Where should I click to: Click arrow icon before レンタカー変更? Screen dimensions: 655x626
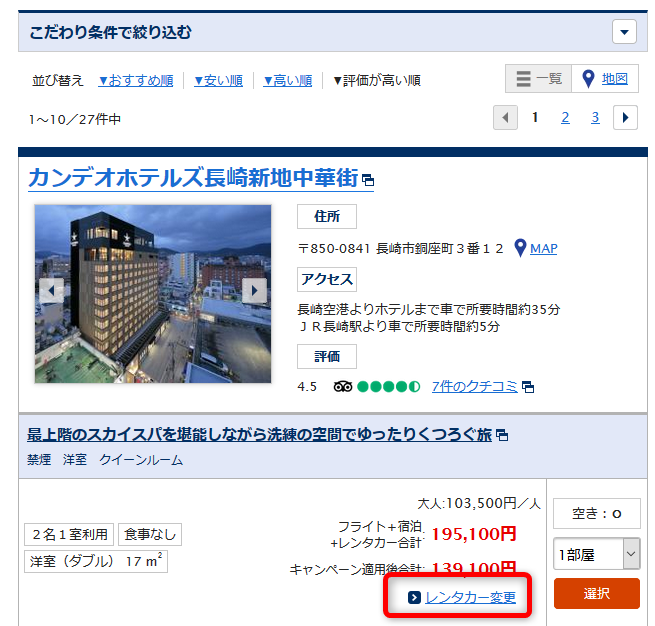[414, 598]
